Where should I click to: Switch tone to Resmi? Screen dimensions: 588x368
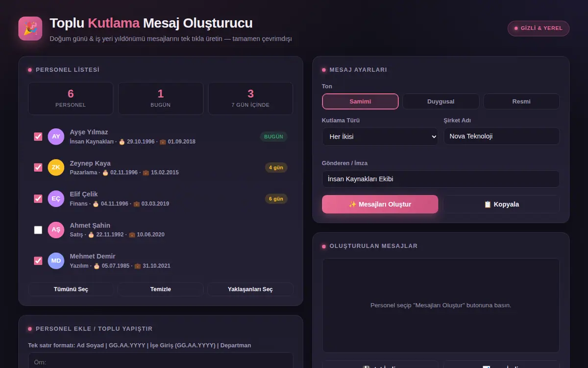[521, 102]
